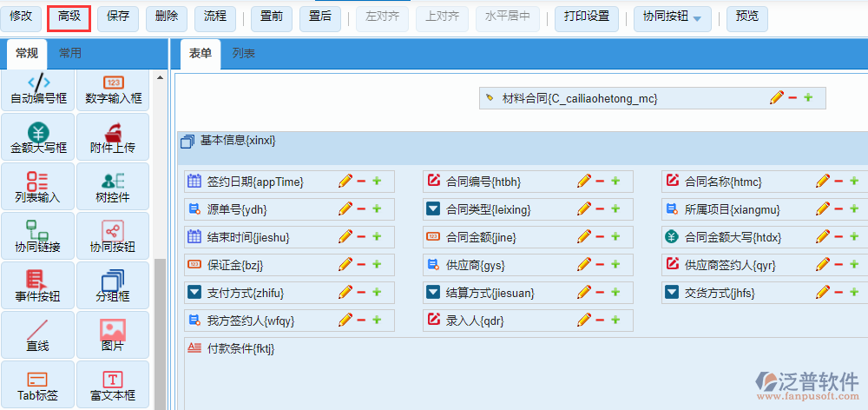
Task: Select the 录入人{qdr} field label
Action: pos(475,321)
